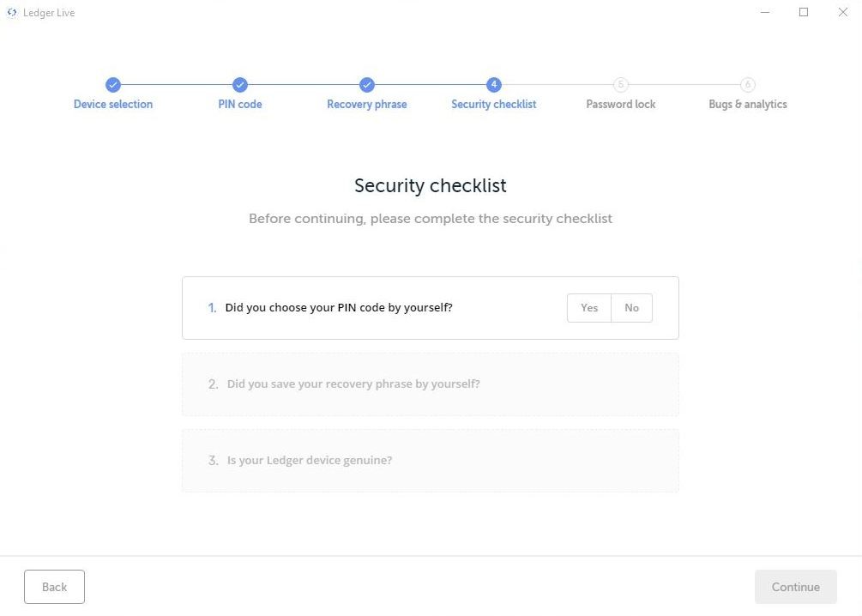
Task: Select the Security checklist step label
Action: [494, 105]
